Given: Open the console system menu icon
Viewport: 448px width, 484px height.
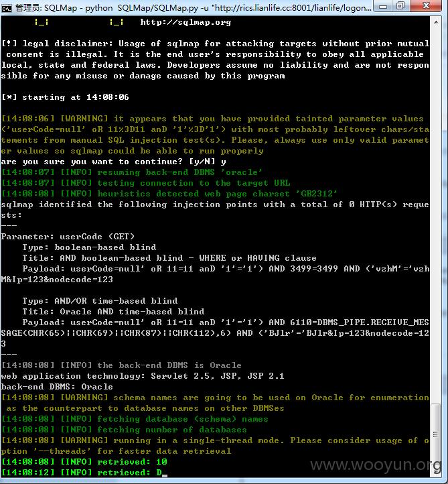Looking at the screenshot, I should 6,8.
